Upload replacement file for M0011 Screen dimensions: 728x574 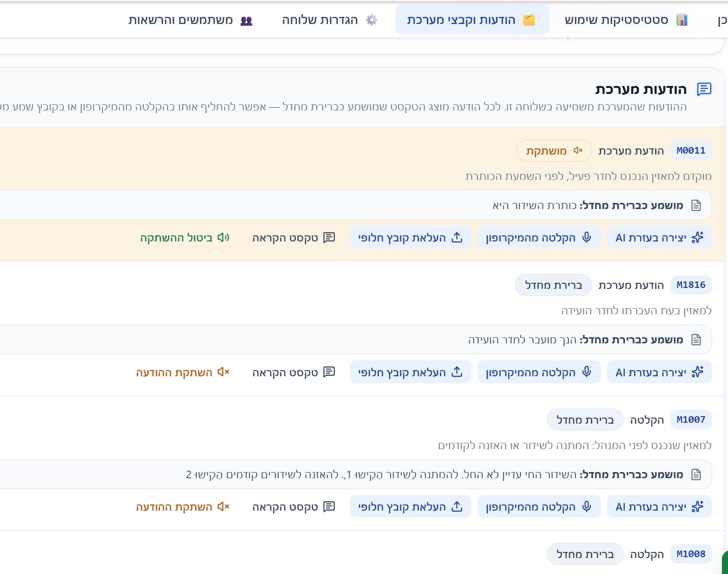coord(410,238)
